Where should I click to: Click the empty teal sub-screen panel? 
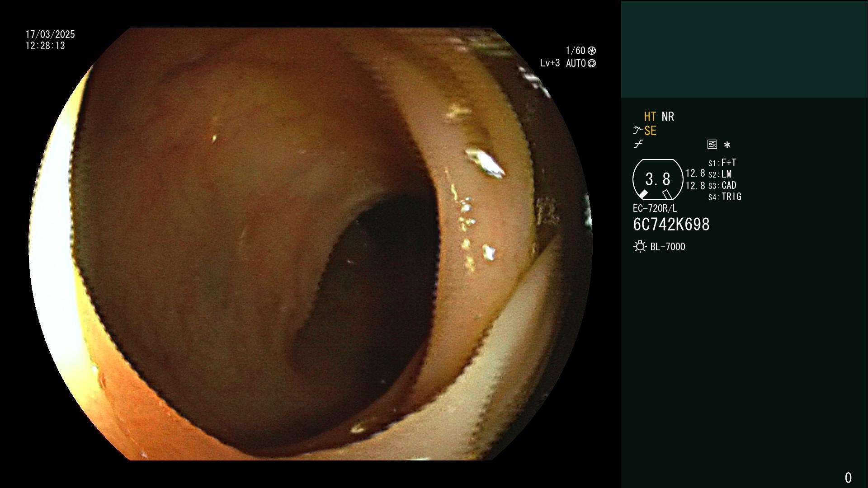pos(744,49)
